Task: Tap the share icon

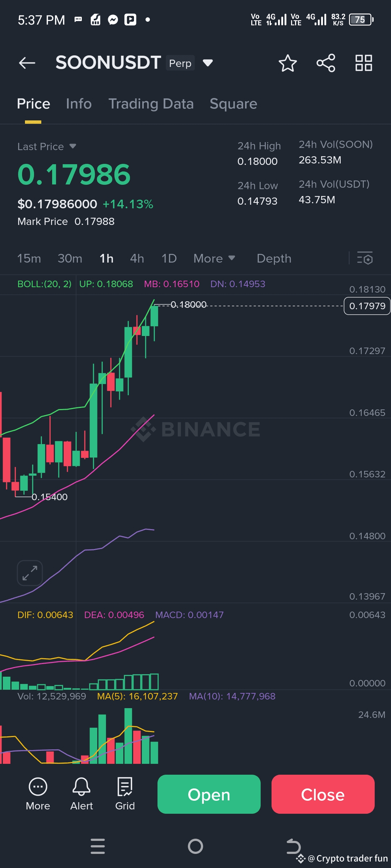Action: pos(326,63)
